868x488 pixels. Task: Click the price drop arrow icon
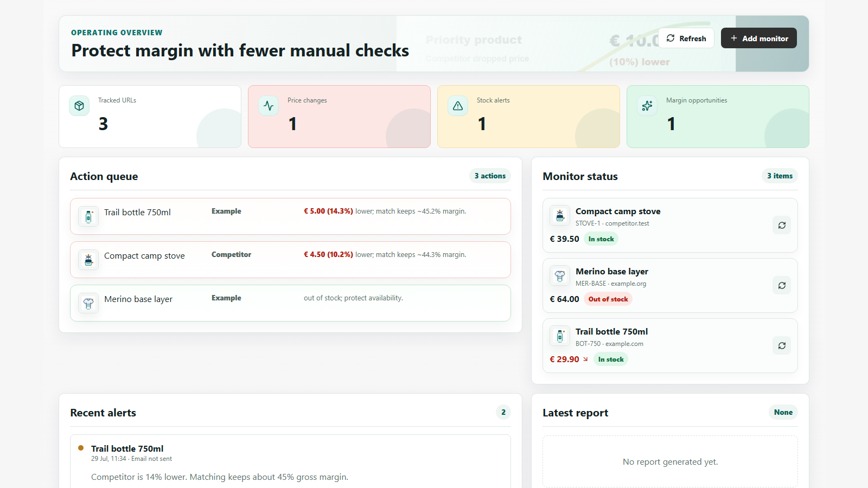point(585,359)
